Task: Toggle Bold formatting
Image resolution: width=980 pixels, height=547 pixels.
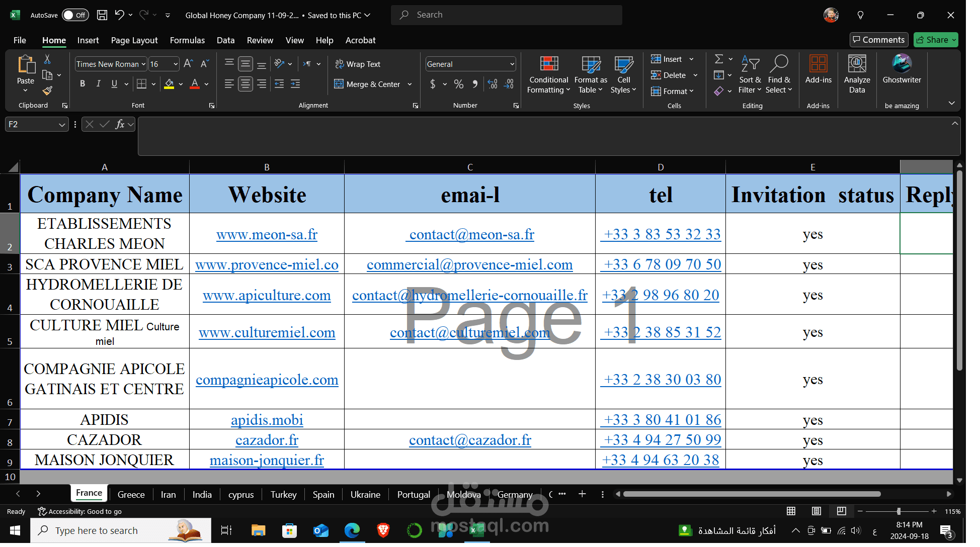Action: 83,84
